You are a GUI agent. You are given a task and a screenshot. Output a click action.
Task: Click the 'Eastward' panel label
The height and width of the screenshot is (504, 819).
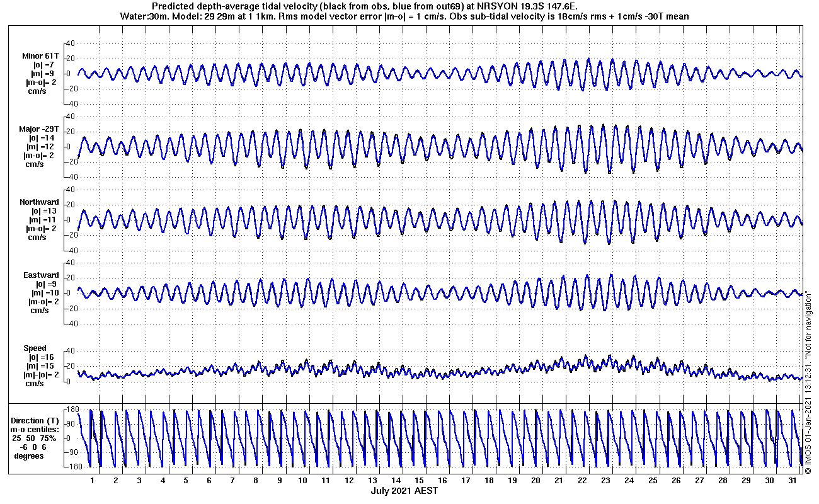(42, 275)
